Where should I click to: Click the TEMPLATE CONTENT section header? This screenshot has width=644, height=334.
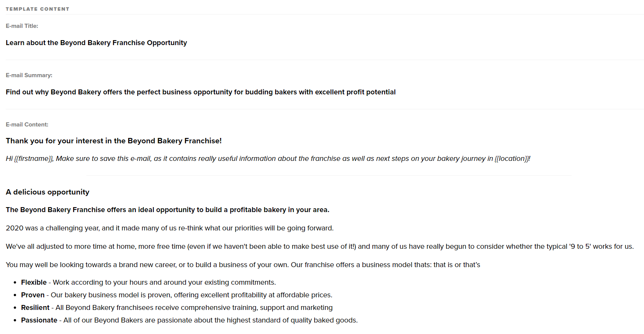[x=37, y=9]
